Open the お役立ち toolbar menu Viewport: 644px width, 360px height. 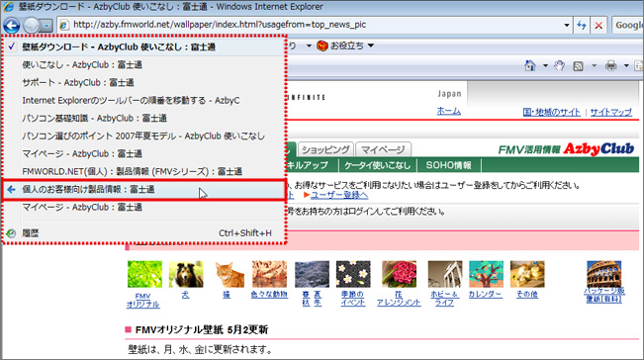pos(352,45)
